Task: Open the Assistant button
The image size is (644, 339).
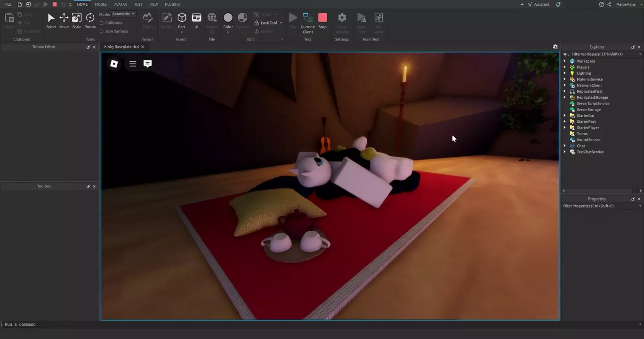Action: (539, 4)
